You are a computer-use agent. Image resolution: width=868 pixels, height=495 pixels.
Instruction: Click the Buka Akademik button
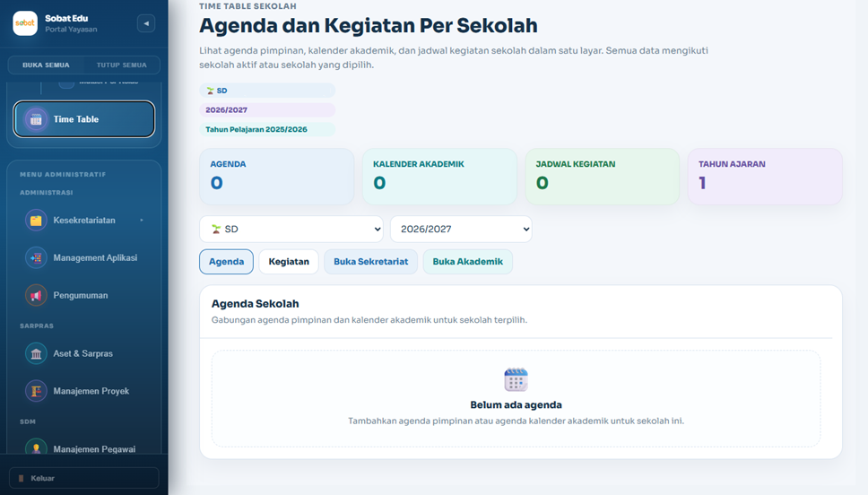point(468,261)
